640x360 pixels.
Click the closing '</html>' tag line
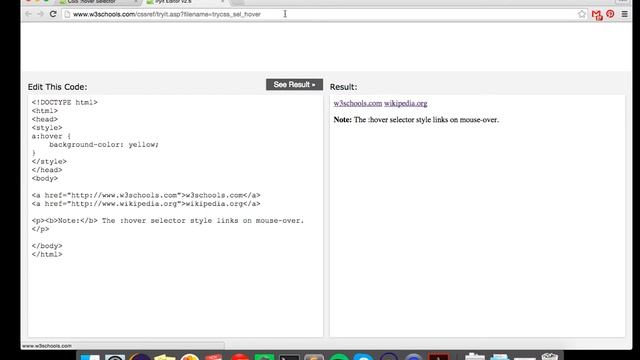[47, 254]
